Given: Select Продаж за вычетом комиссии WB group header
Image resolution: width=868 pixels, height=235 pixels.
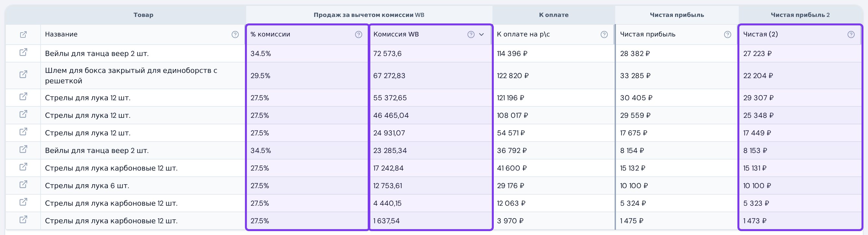Looking at the screenshot, I should coord(369,15).
